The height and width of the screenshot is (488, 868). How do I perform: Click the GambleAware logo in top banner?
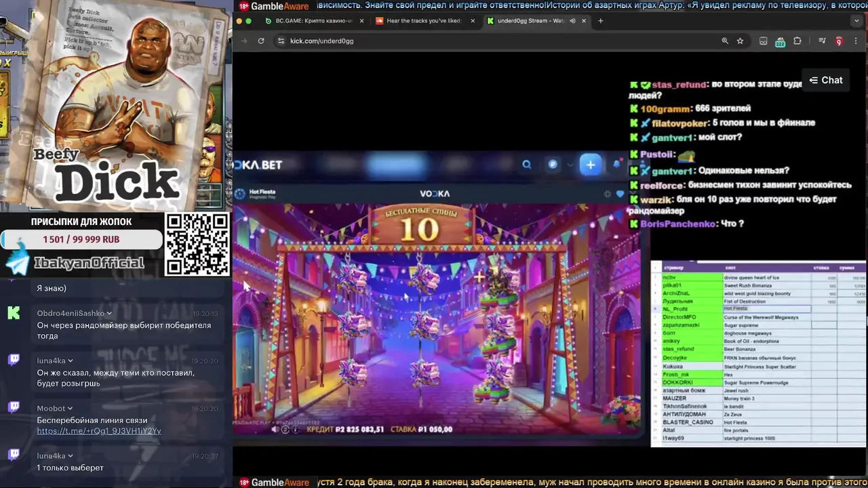(273, 6)
